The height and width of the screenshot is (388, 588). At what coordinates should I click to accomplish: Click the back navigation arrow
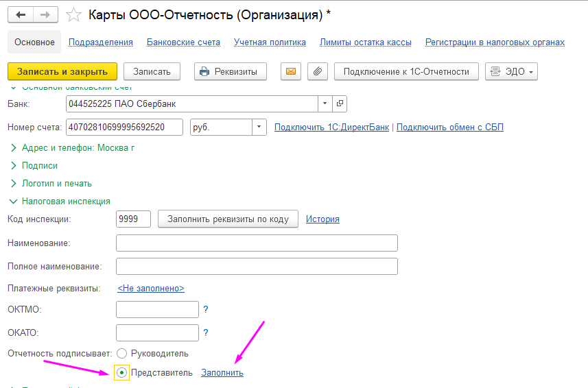point(21,14)
